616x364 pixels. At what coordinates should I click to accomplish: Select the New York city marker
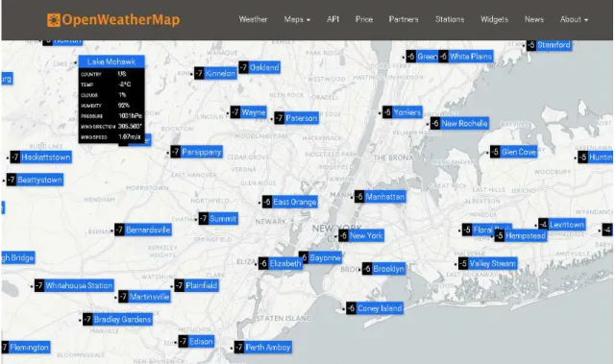361,235
